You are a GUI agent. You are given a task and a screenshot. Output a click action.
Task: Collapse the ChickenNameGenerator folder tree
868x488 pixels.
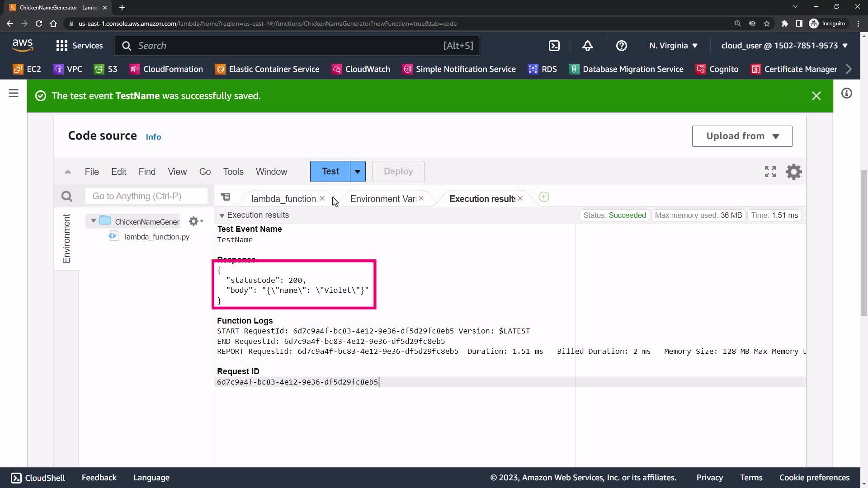pyautogui.click(x=94, y=221)
